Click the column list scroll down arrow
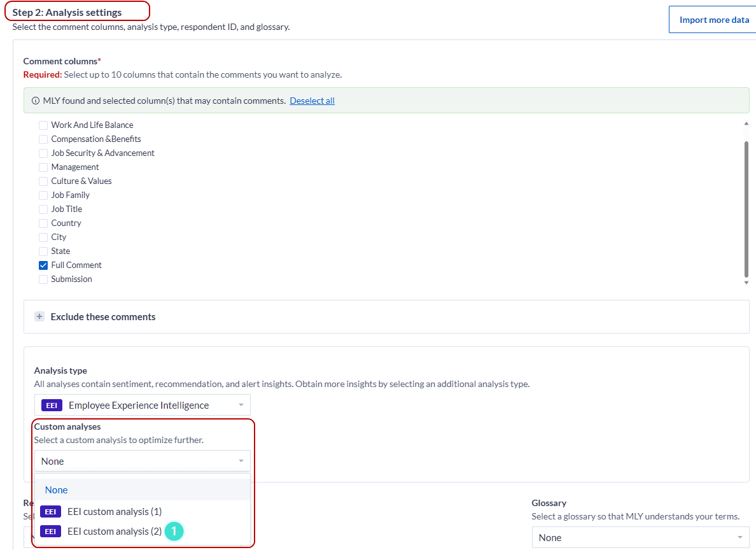Screen dimensions: 756x550 coord(746,283)
